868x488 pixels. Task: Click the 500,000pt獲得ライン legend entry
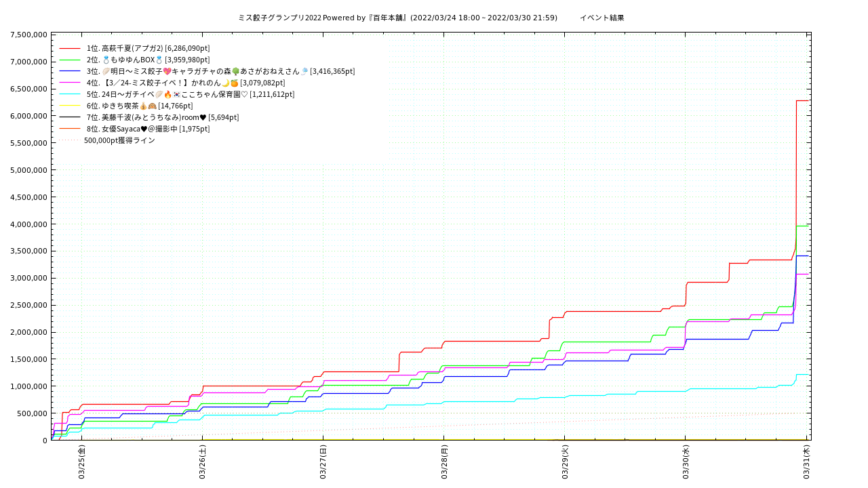(119, 140)
